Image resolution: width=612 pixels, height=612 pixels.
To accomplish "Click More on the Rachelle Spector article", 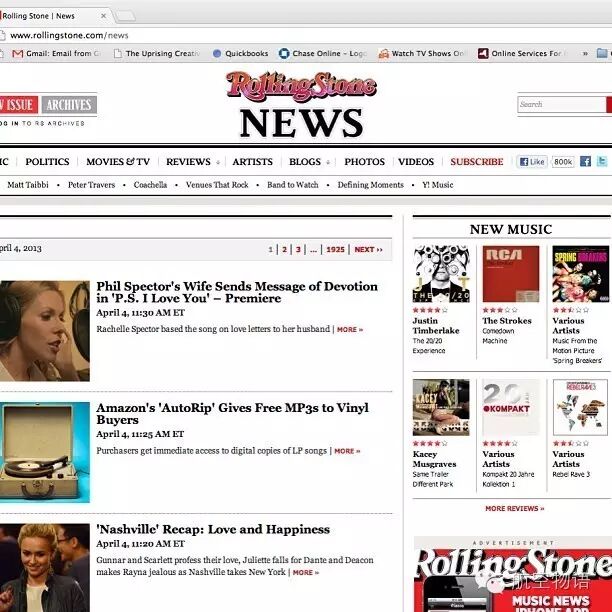I will point(350,329).
